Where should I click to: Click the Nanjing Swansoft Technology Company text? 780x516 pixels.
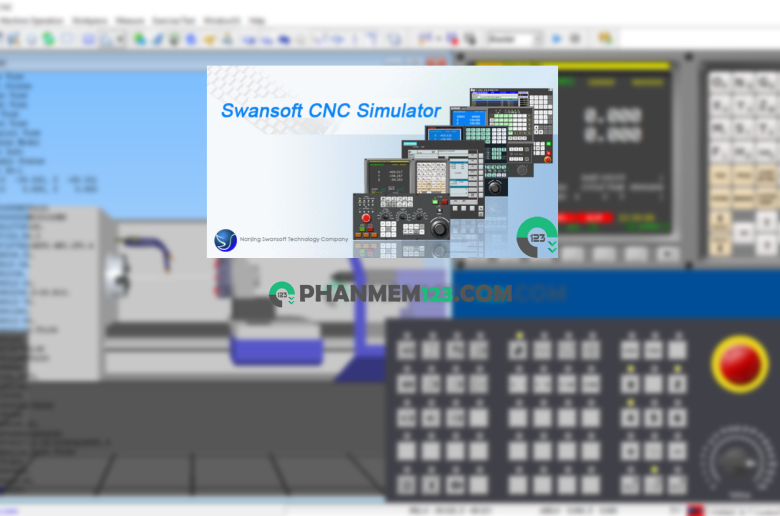294,239
